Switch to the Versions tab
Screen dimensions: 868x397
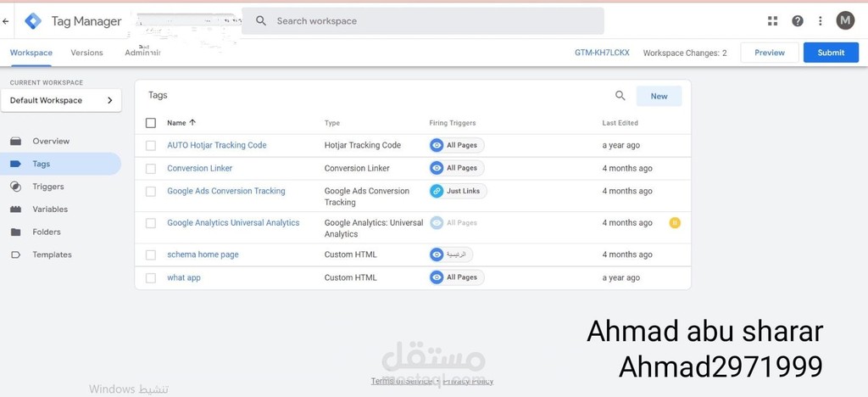click(87, 53)
